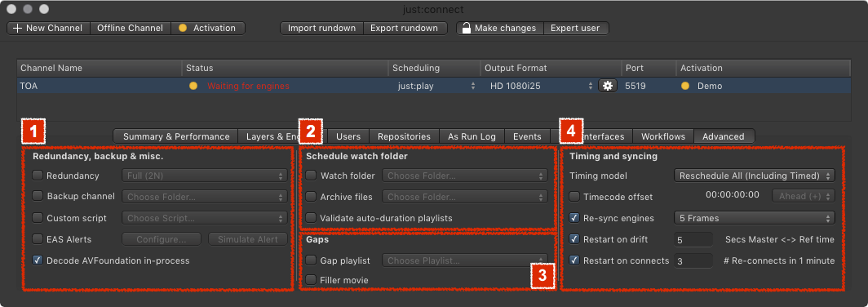Enable the Custom script checkbox
The height and width of the screenshot is (307, 868).
(37, 218)
